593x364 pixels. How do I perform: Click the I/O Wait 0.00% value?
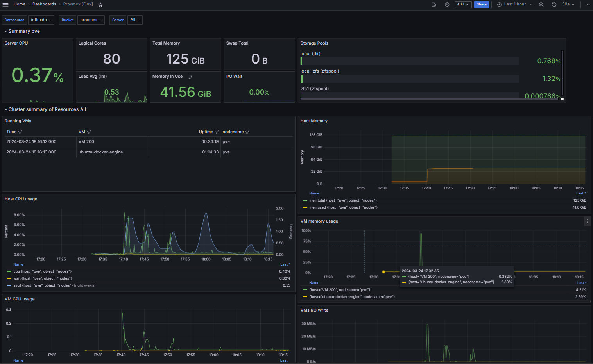tap(259, 93)
